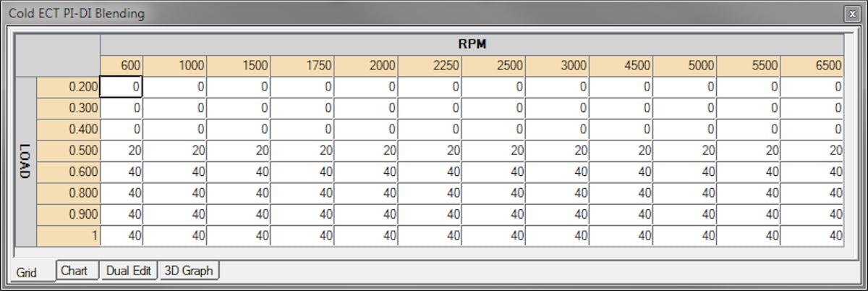Show the 3D Graph tab
Screen dimensions: 868x291
coord(188,271)
